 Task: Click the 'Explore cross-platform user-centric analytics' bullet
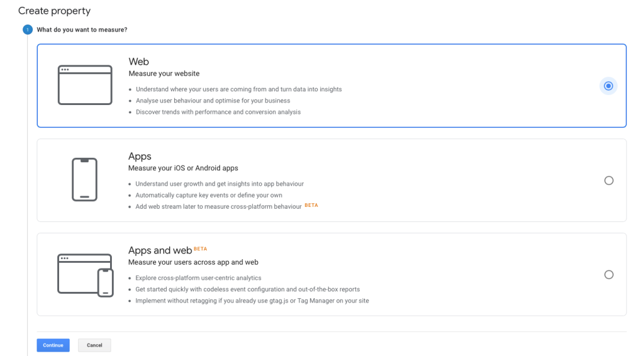198,278
